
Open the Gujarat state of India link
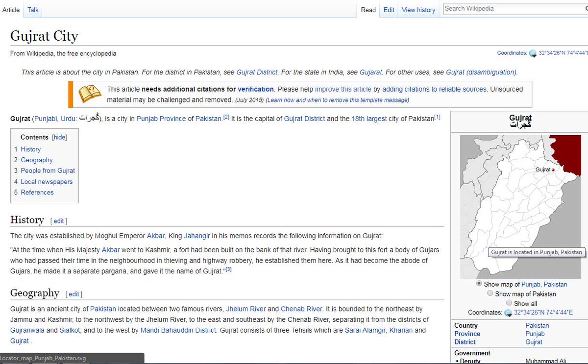coord(371,72)
